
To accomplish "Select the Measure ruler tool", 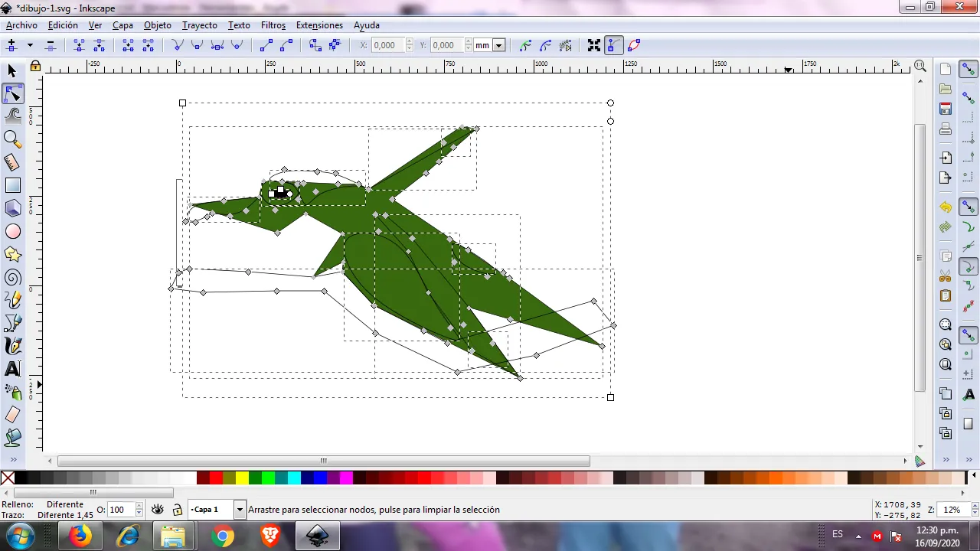I will point(12,162).
